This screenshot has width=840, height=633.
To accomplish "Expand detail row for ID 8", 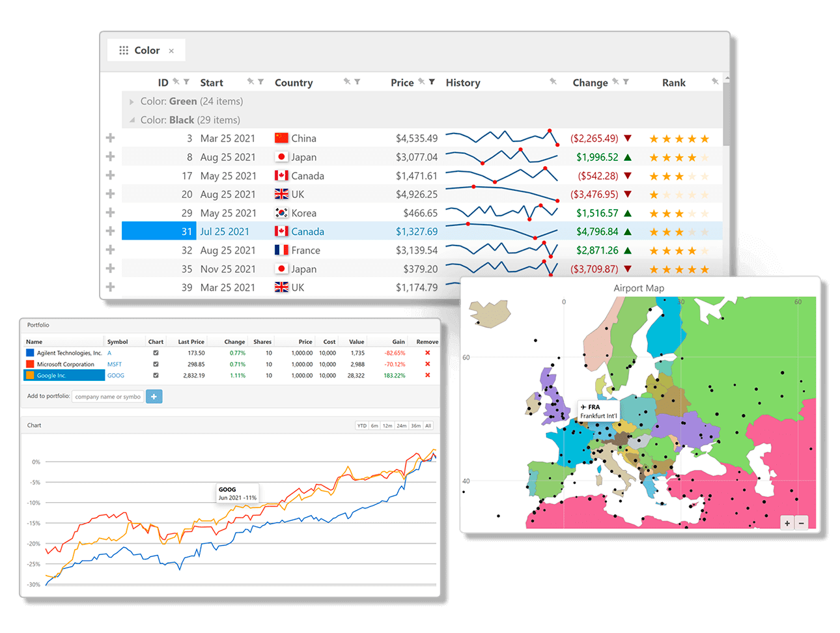I will [x=110, y=157].
